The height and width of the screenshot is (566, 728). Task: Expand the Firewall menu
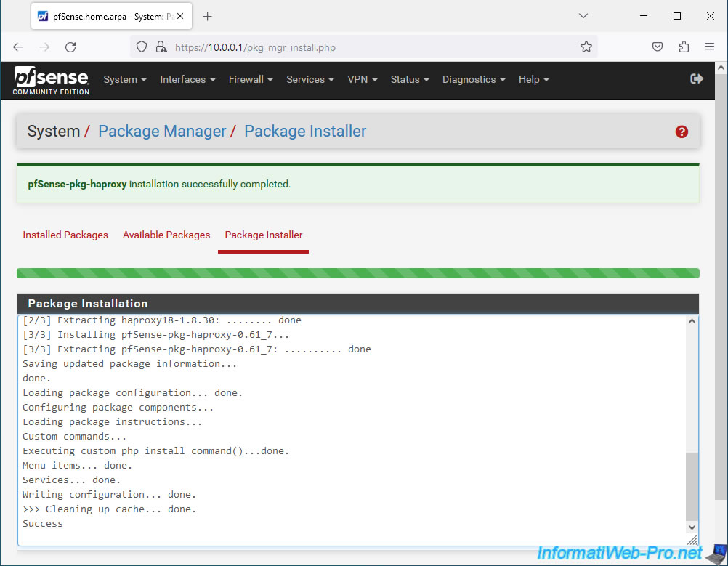point(251,79)
